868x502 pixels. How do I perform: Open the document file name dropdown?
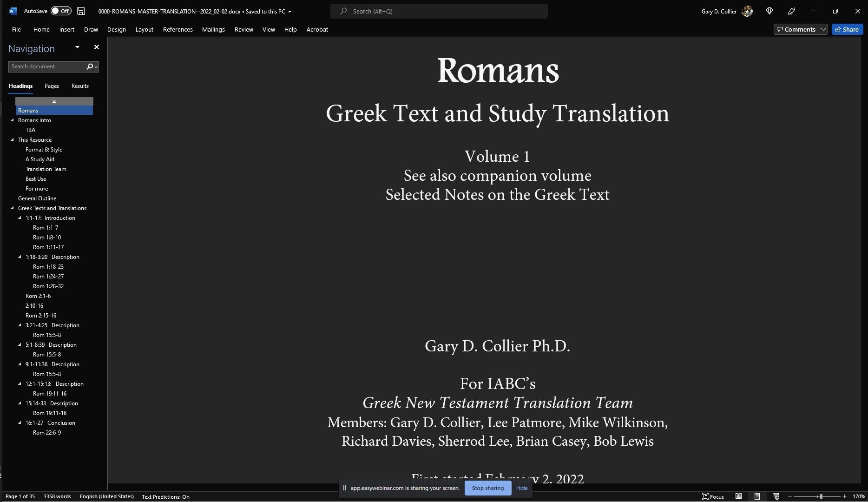(x=289, y=12)
